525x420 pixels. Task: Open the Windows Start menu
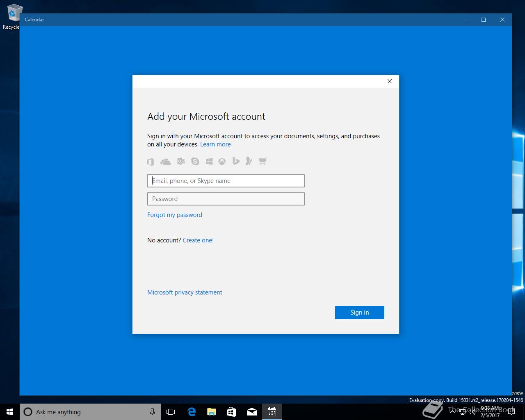tap(10, 412)
